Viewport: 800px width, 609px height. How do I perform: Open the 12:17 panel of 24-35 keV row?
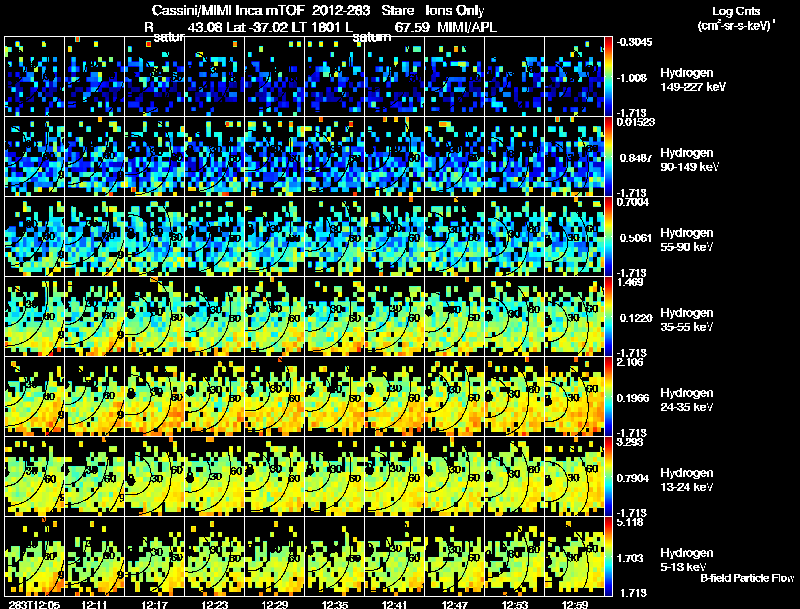[155, 396]
